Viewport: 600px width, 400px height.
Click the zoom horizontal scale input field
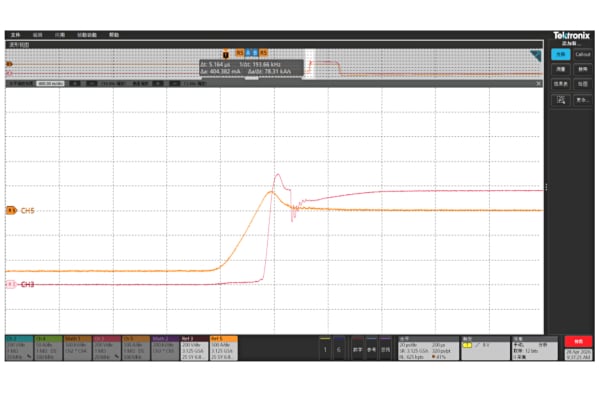(x=50, y=83)
